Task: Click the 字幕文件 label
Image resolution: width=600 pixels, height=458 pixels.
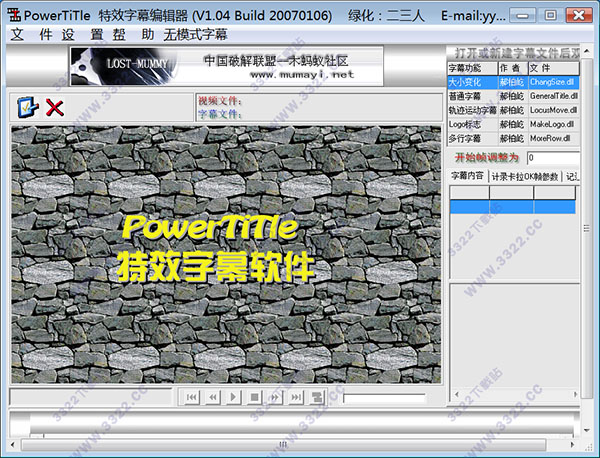Action: (220, 114)
